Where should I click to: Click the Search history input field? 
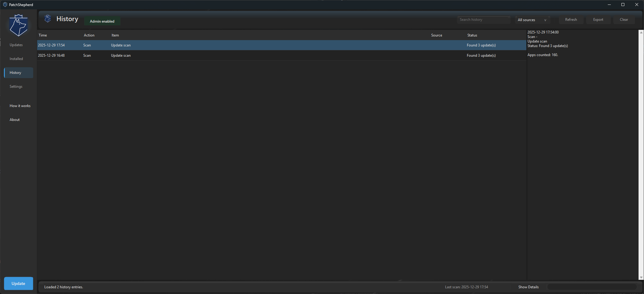[x=483, y=19]
